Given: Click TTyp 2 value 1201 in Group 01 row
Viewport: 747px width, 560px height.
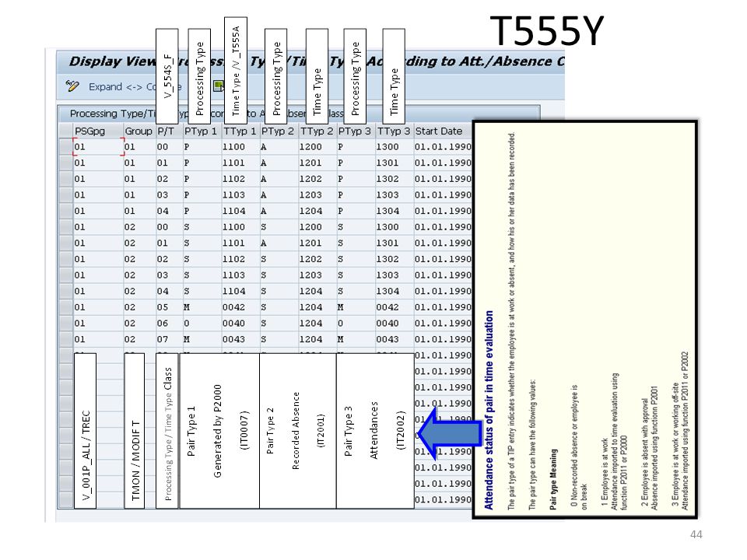Looking at the screenshot, I should (317, 163).
